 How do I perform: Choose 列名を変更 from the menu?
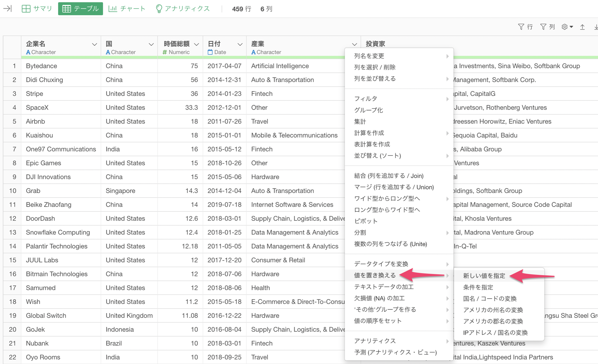click(399, 56)
